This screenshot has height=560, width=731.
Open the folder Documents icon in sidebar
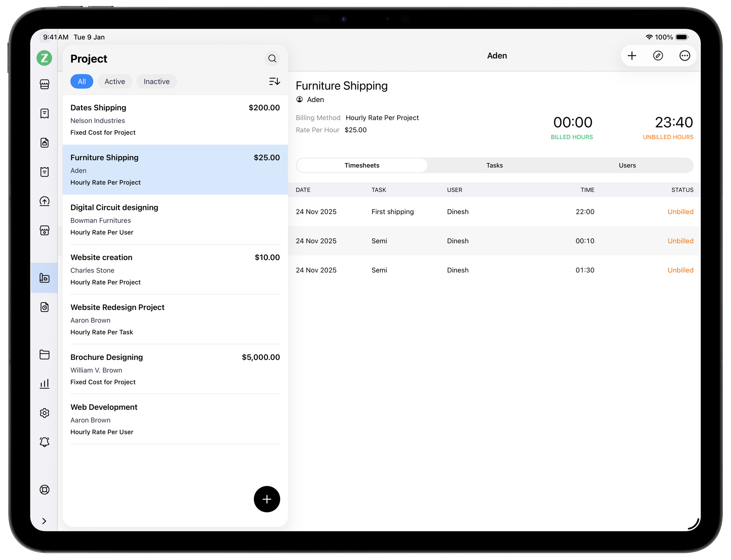click(44, 355)
